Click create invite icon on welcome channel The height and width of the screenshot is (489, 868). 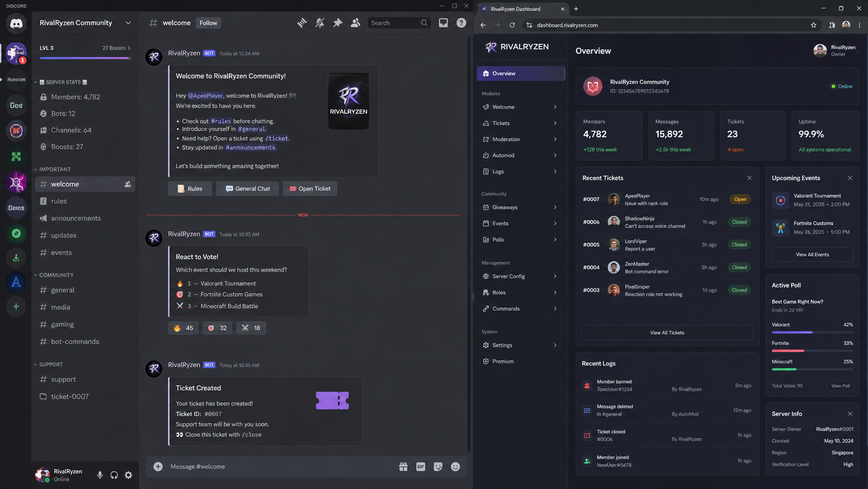[x=128, y=184]
